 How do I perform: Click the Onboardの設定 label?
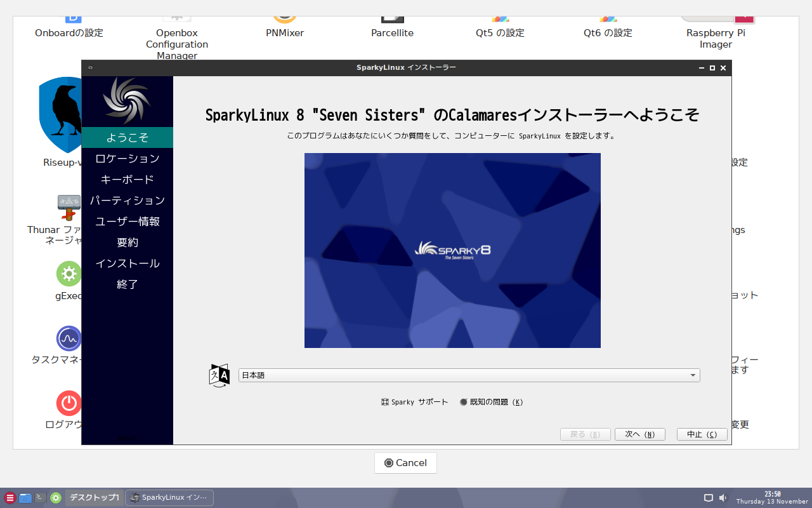[x=69, y=33]
